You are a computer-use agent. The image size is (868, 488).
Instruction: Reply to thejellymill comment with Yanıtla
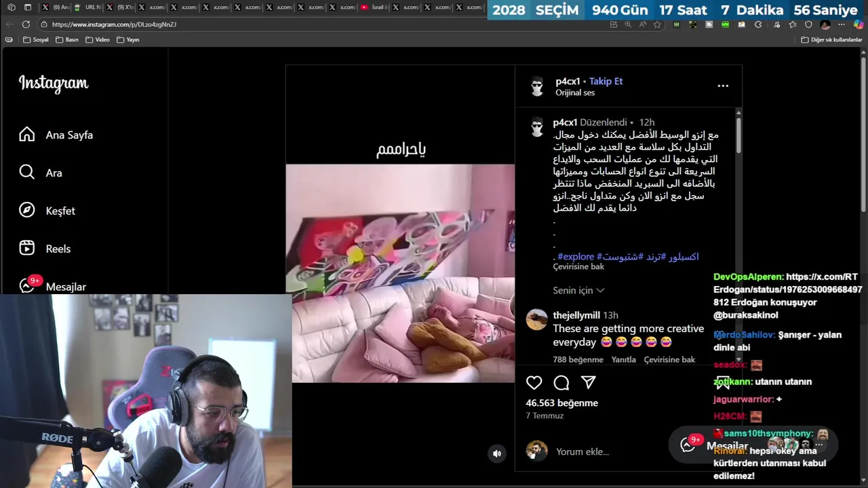click(x=624, y=360)
